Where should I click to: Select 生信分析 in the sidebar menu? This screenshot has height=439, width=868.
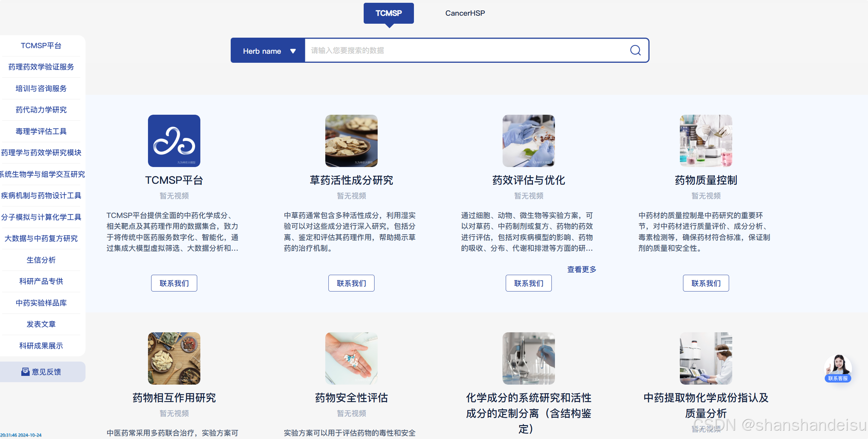coord(41,260)
